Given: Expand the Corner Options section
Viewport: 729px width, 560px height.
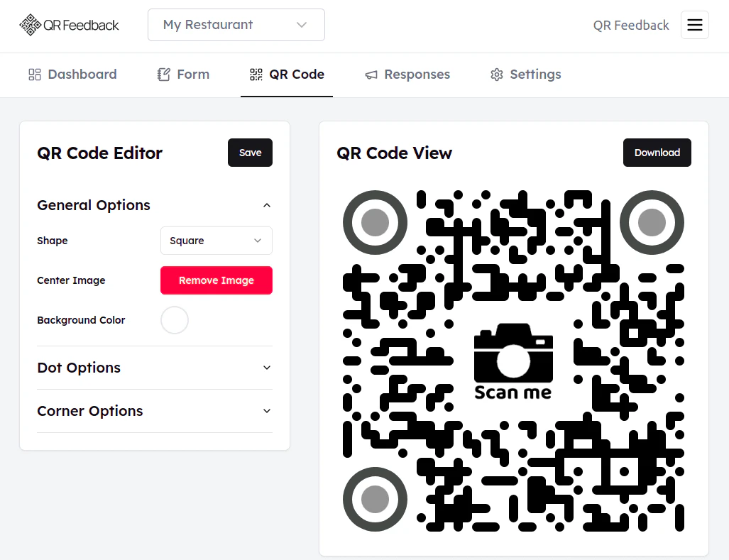Looking at the screenshot, I should coord(266,411).
